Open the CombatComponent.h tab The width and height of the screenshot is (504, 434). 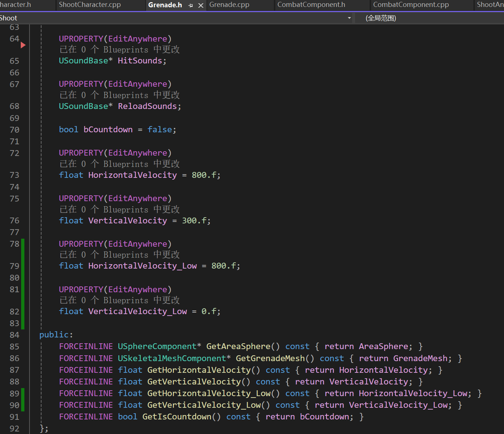311,5
